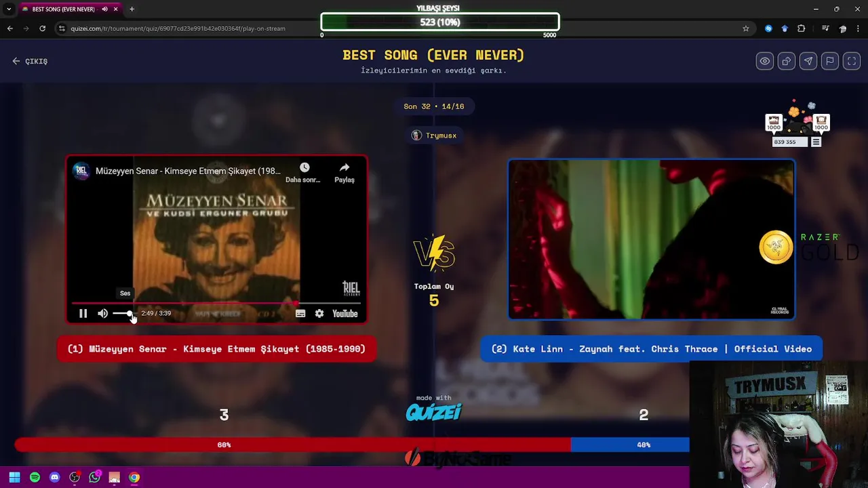Screen dimensions: 868x488
Task: Click the Razer Gold coin logo
Action: (x=776, y=247)
